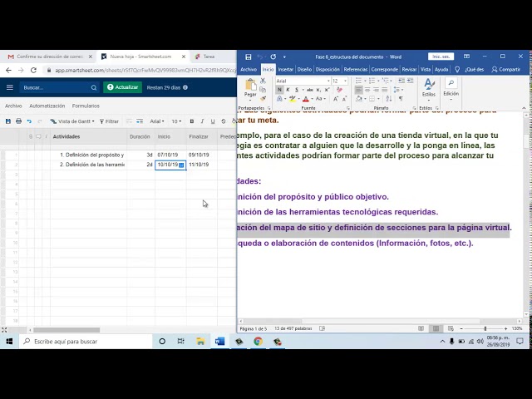Click Word save icon in title bar
Viewport: 532px width, 399px height.
click(249, 57)
